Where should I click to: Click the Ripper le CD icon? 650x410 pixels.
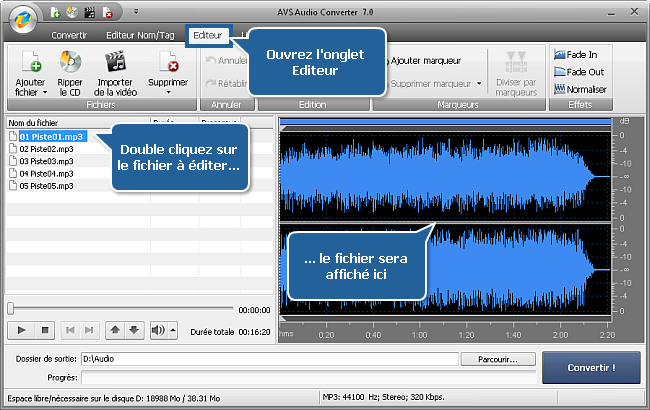pos(70,65)
